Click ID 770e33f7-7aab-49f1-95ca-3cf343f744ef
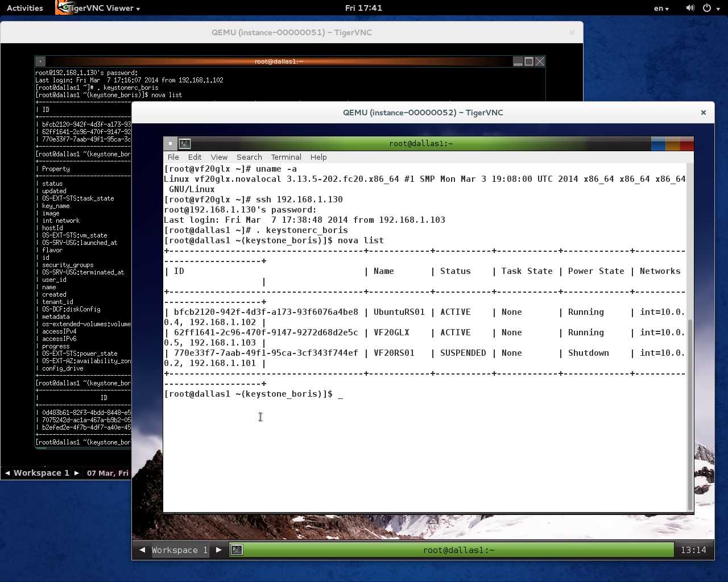This screenshot has height=582, width=728. pyautogui.click(x=266, y=353)
